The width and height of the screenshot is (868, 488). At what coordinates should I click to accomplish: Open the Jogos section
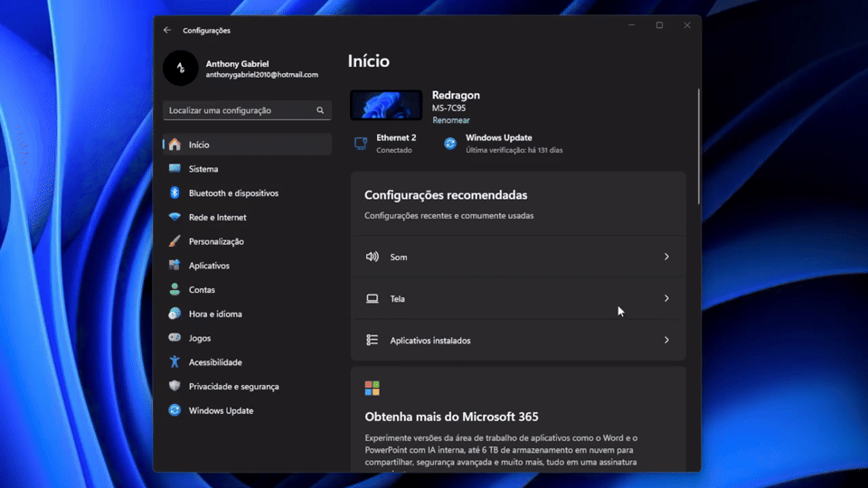click(x=248, y=338)
